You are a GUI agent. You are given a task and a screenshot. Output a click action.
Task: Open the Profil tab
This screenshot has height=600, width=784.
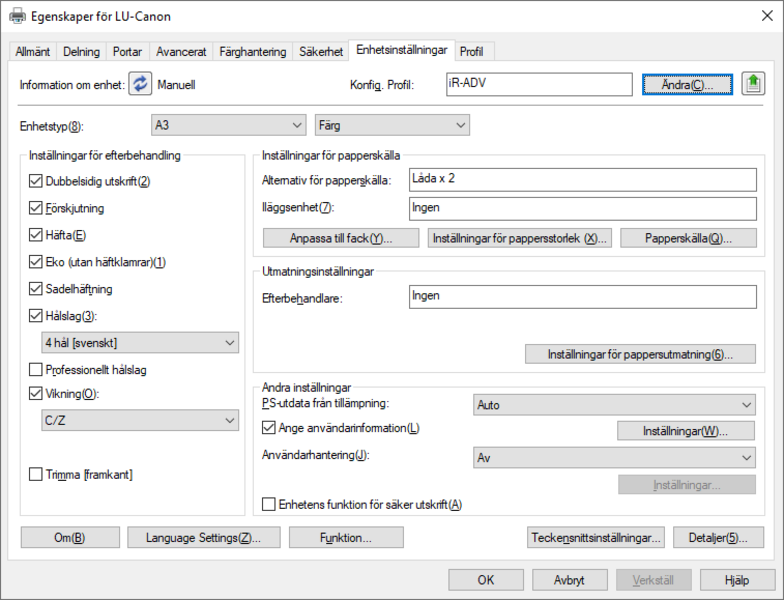(x=472, y=52)
